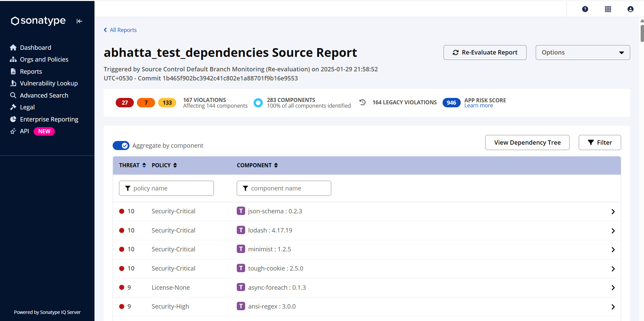The height and width of the screenshot is (321, 644).
Task: Click the red threat dot for lodash
Action: tap(122, 230)
